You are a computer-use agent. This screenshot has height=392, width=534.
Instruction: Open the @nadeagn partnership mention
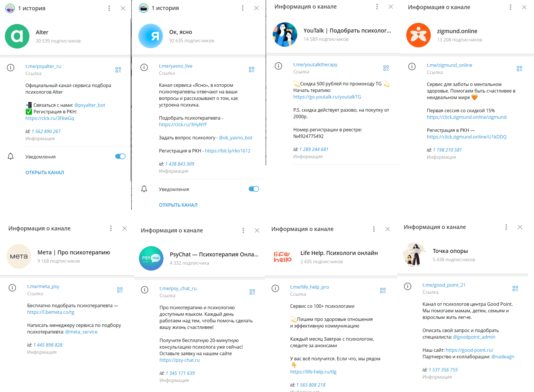tap(503, 357)
